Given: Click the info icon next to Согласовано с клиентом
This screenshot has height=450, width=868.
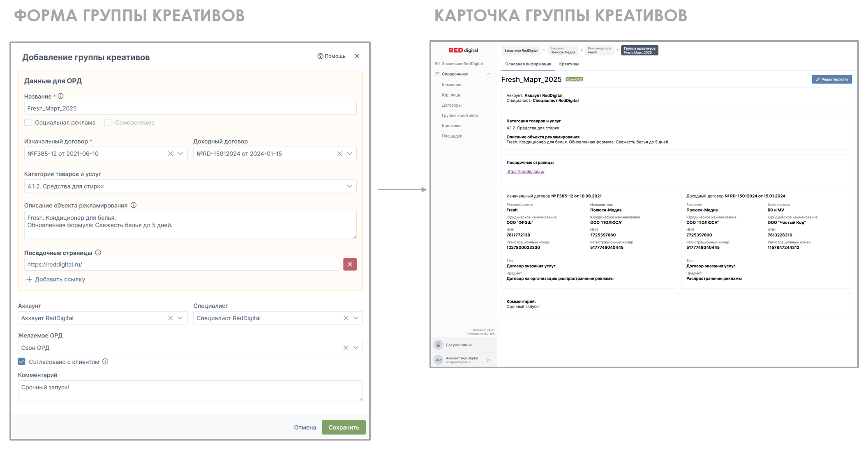Looking at the screenshot, I should (x=105, y=362).
